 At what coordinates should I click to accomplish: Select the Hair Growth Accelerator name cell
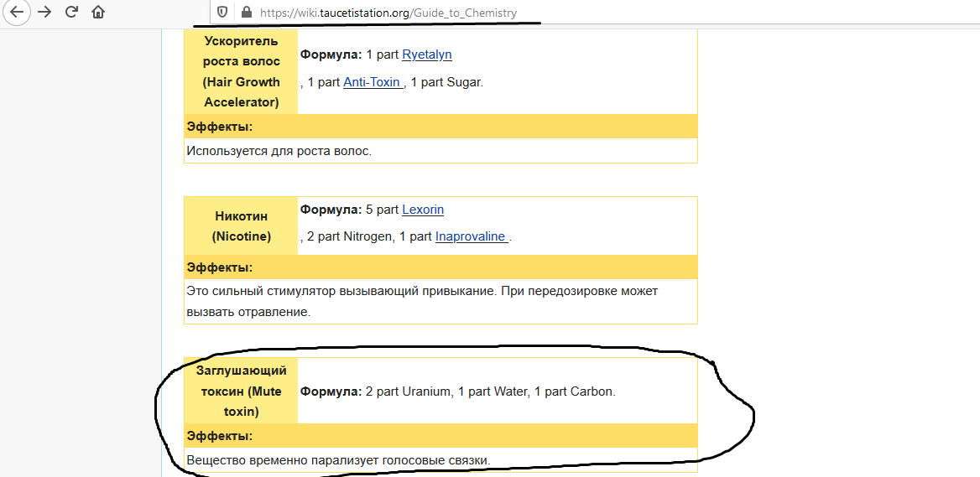coord(242,72)
